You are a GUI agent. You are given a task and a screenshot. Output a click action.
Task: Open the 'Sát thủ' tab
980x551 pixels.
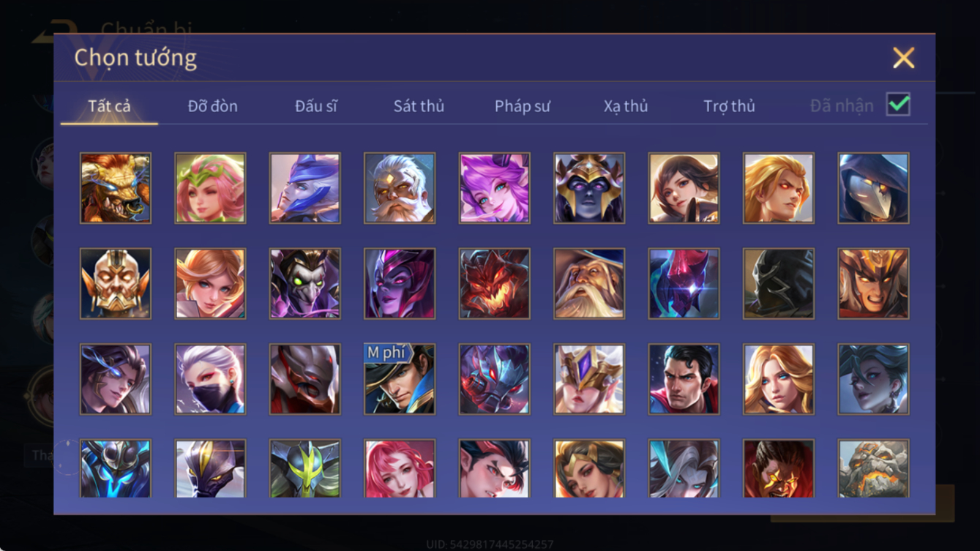[419, 106]
